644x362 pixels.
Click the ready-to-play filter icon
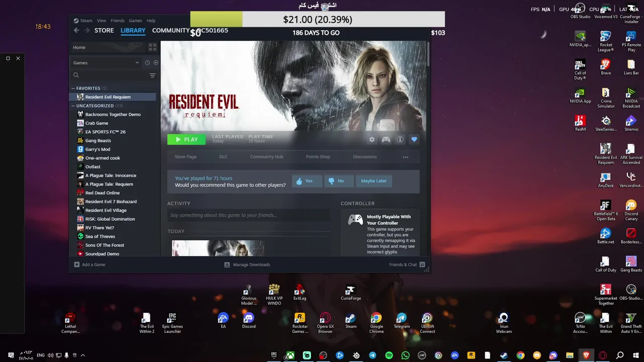pos(155,63)
